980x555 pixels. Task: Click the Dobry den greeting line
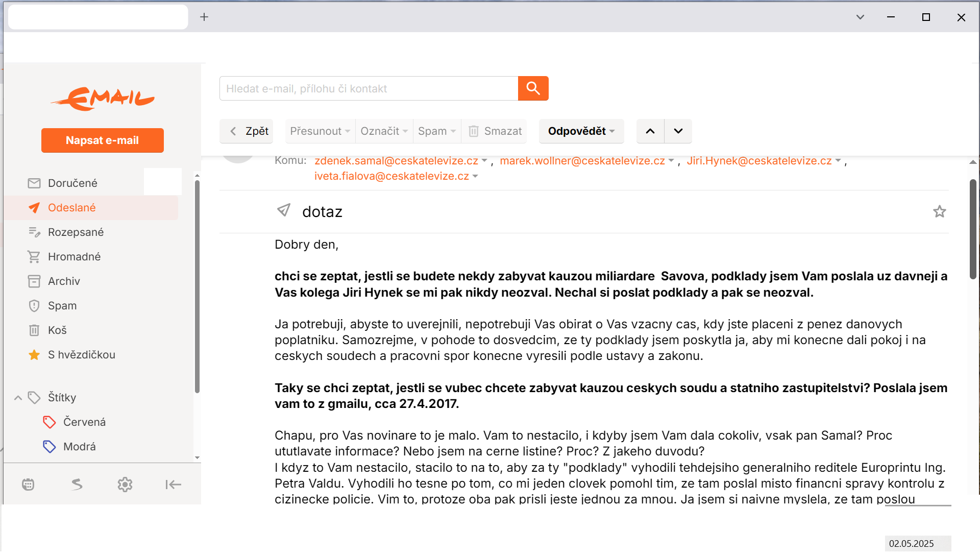[306, 244]
